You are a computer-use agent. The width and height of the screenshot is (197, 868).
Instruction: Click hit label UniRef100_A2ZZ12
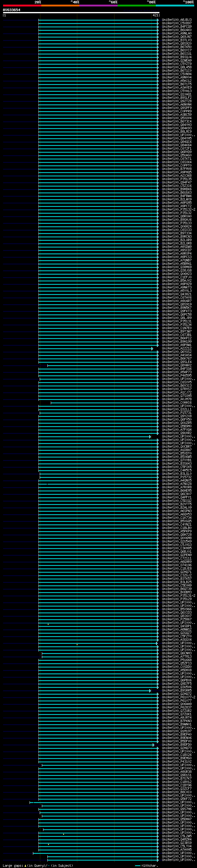177,349
